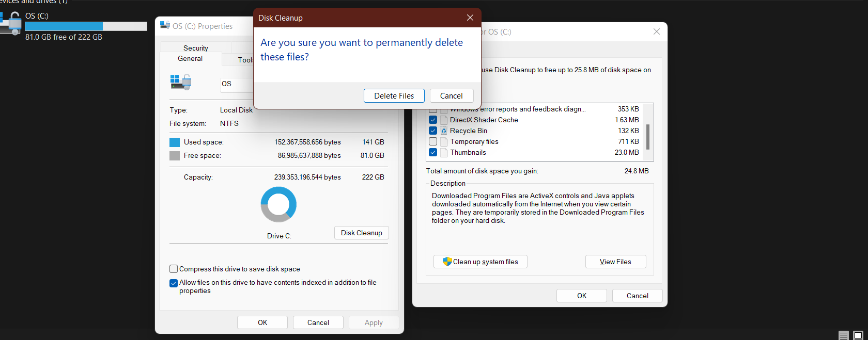Click the 86,985,637,888 bytes free value
This screenshot has height=340, width=868.
(309, 155)
